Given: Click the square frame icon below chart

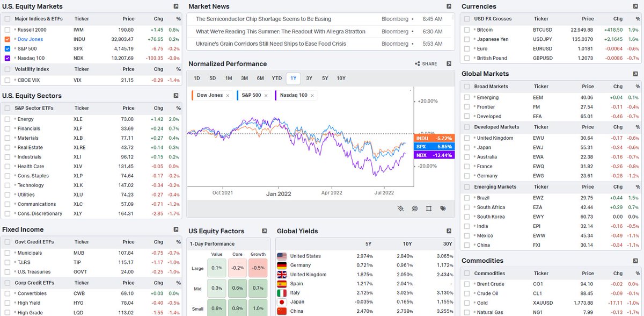Looking at the screenshot, I should 429,209.
